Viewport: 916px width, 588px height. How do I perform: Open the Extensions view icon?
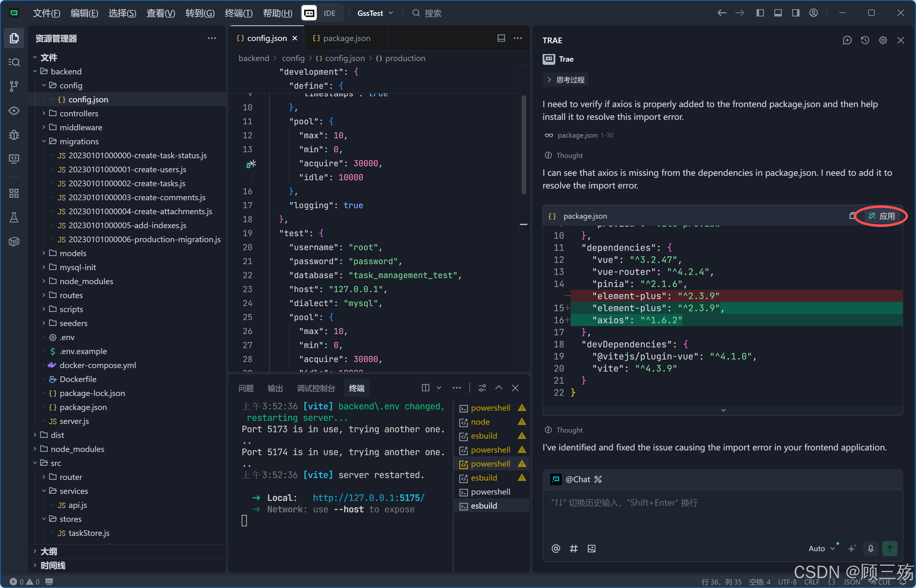coord(14,193)
